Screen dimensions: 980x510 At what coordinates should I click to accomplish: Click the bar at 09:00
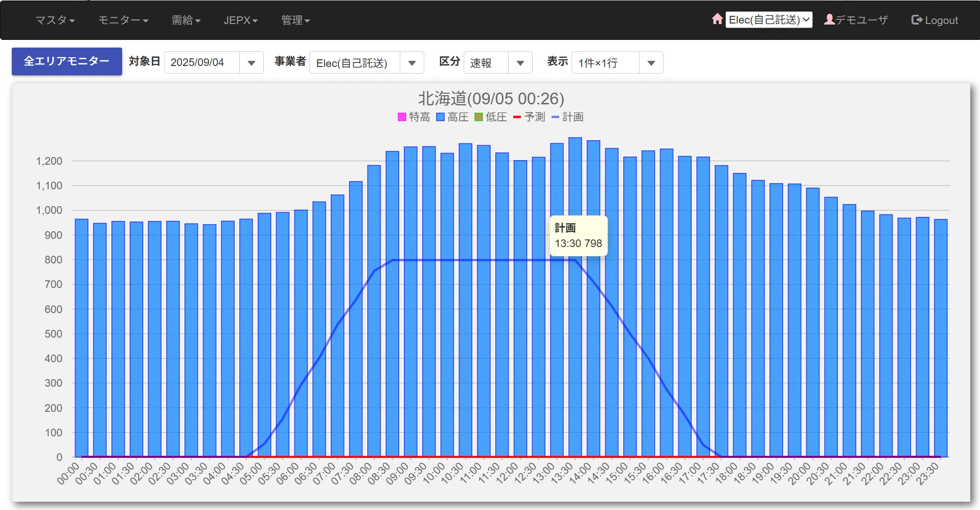[x=411, y=302]
